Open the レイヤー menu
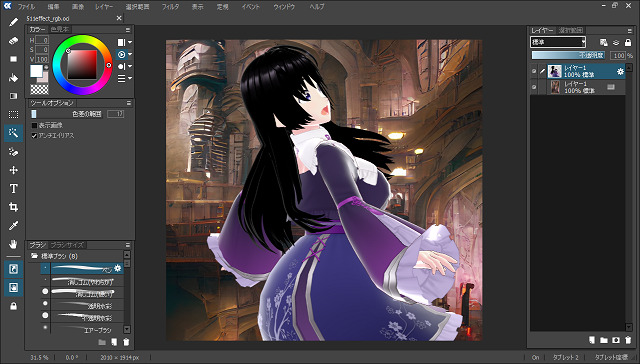Screen dimensions: 640x364 point(104,7)
